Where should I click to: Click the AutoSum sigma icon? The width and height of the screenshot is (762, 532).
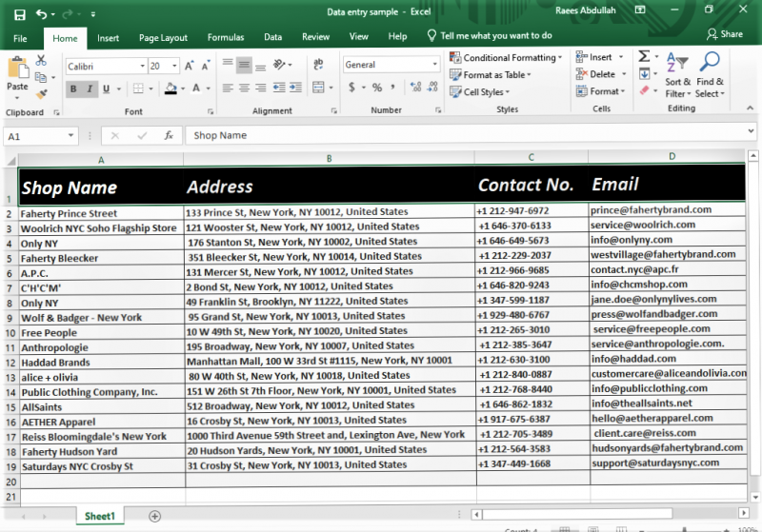(x=644, y=56)
